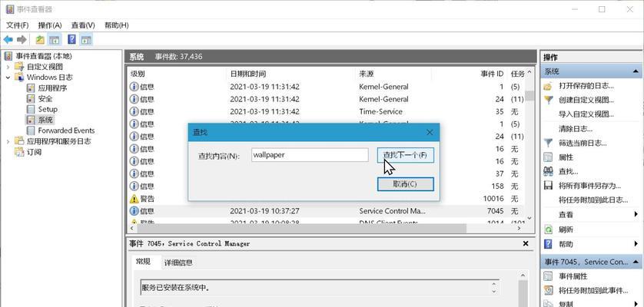Open the Forwarded Events log
The height and width of the screenshot is (307, 644).
click(x=66, y=130)
